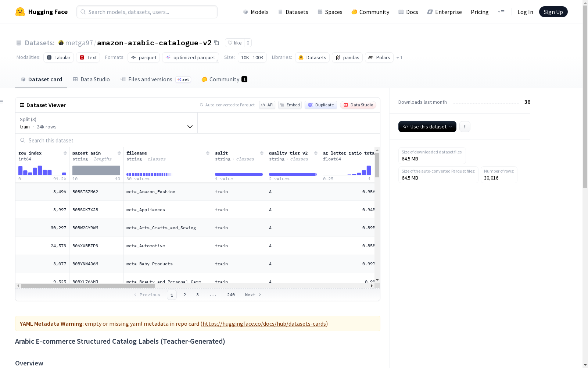Open the three-dot dataset options menu

(x=465, y=127)
